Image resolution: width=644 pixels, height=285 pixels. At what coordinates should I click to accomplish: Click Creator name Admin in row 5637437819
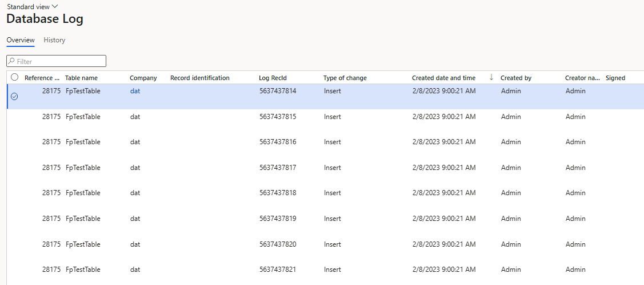575,219
